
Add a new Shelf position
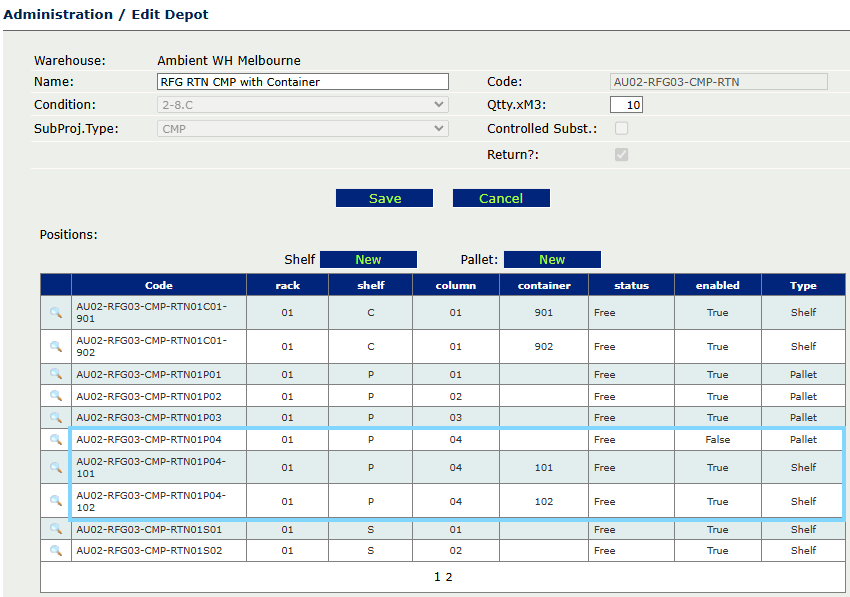368,259
